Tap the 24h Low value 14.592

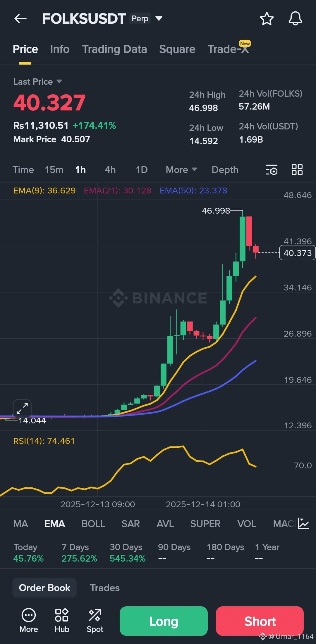(x=204, y=141)
